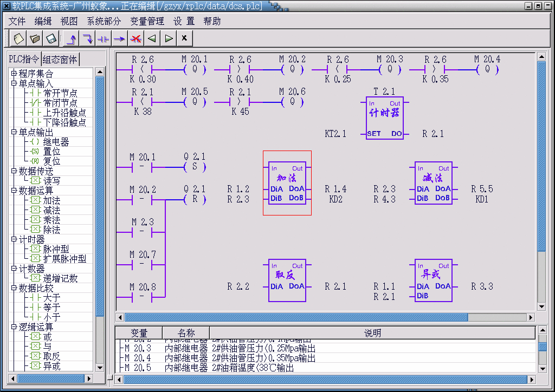Collapse the 计时器 tree node
The image size is (555, 392).
pos(14,239)
